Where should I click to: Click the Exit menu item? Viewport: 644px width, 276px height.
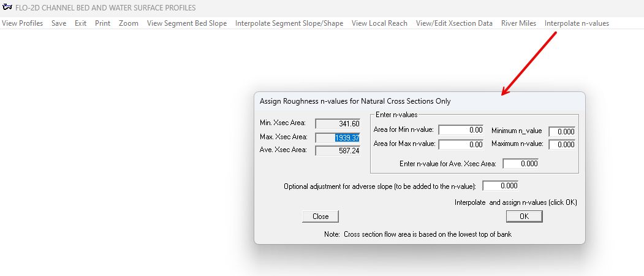coord(80,23)
